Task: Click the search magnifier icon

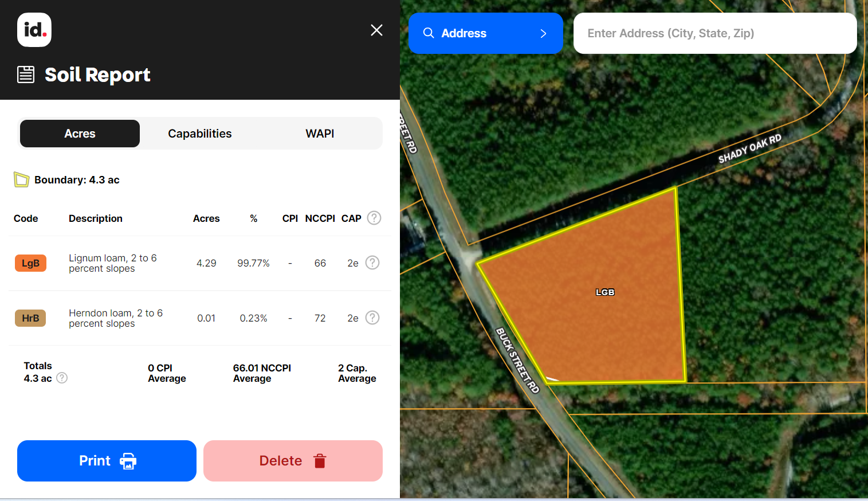Action: click(x=429, y=33)
